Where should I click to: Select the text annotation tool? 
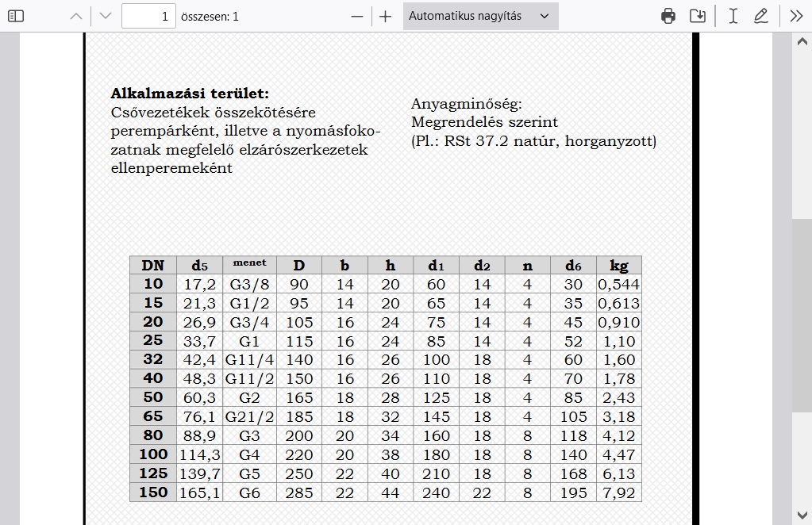(x=733, y=16)
